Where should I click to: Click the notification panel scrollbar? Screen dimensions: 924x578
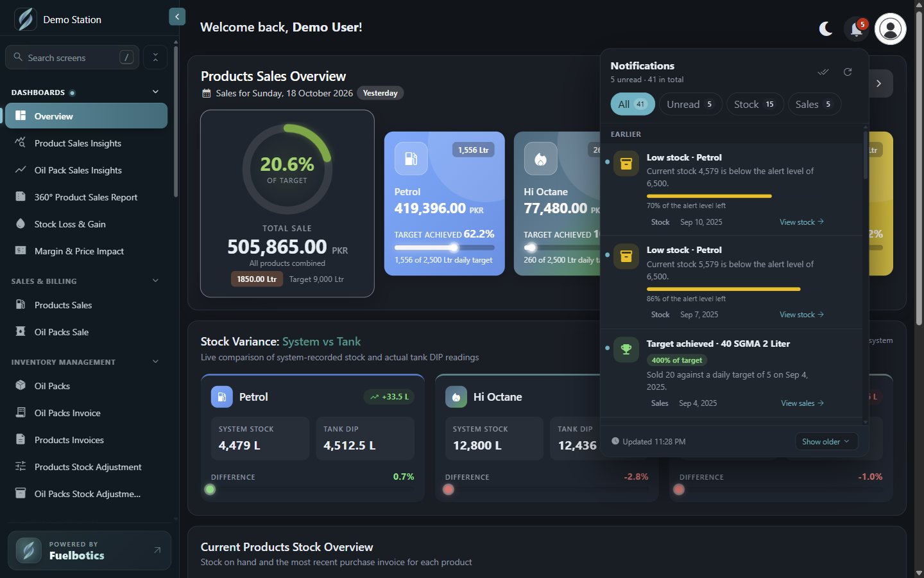865,155
